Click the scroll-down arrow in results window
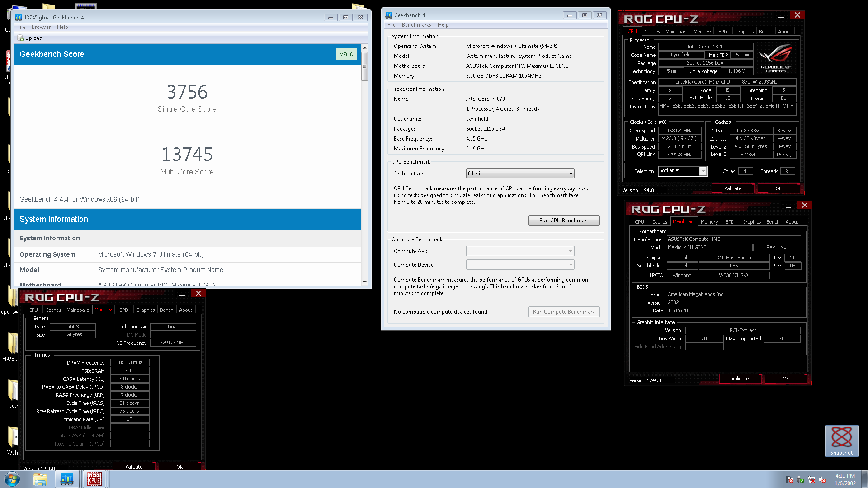The width and height of the screenshot is (868, 488). tap(365, 282)
